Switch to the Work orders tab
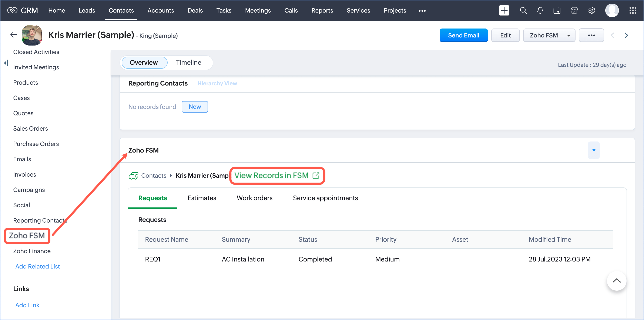The width and height of the screenshot is (644, 320). 254,198
